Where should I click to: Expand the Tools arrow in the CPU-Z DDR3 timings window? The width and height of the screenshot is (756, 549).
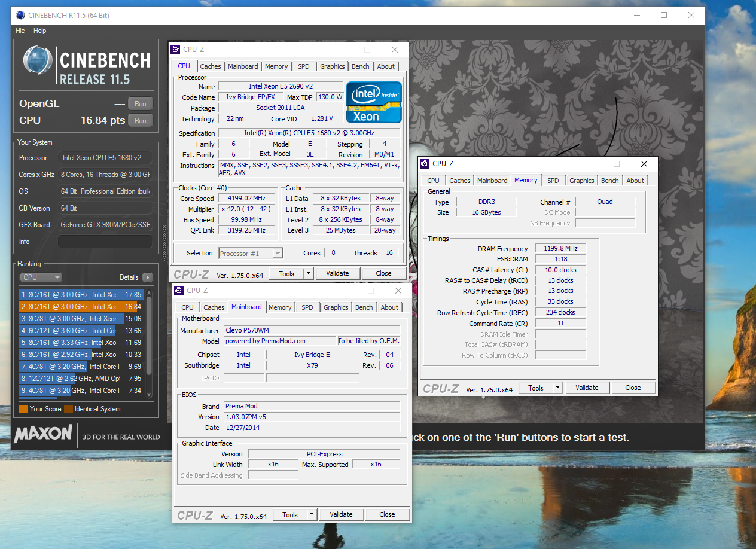click(x=558, y=388)
